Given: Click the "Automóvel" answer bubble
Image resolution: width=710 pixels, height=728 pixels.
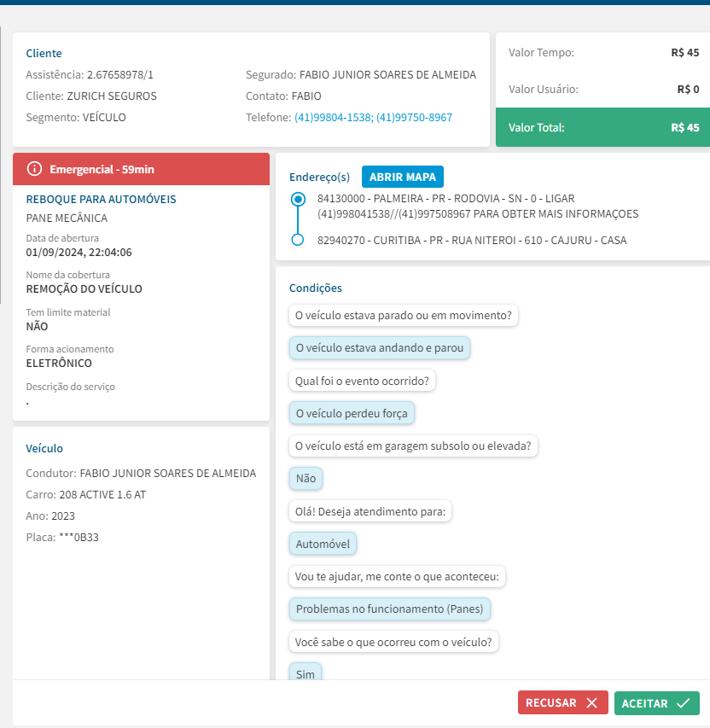Looking at the screenshot, I should (323, 544).
